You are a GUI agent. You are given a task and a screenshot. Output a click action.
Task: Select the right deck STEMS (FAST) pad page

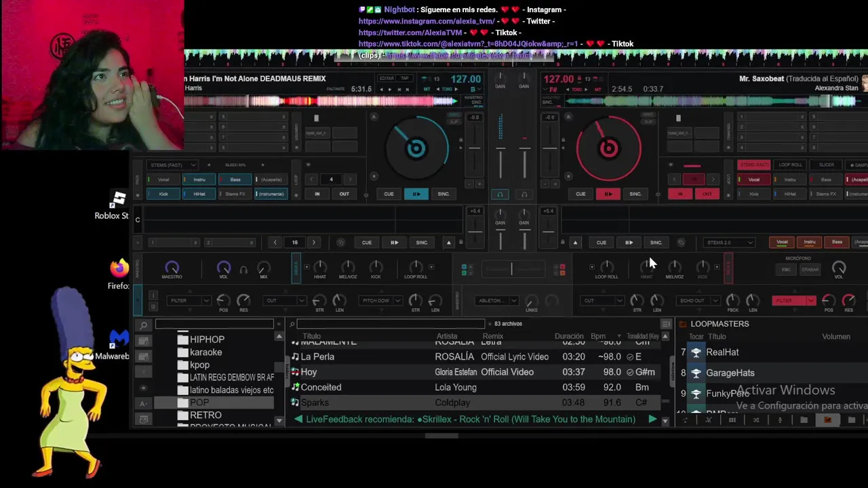(x=754, y=165)
